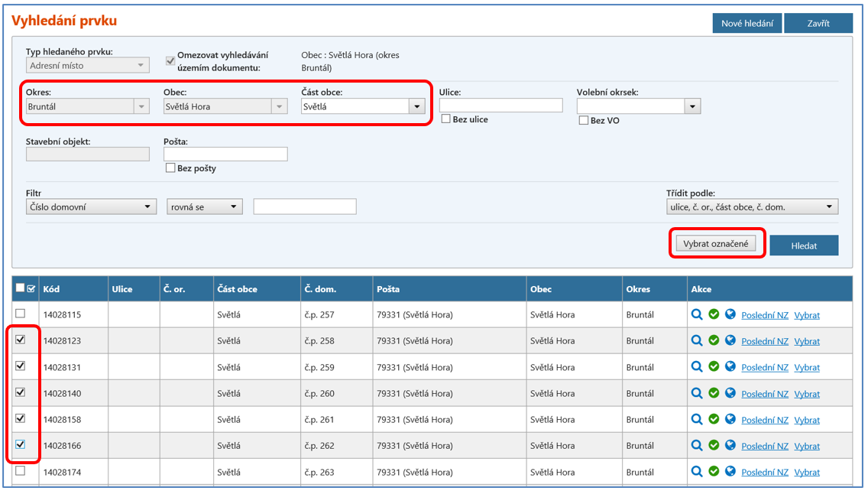Expand the 'Třídit podle' sort dropdown
The height and width of the screenshot is (491, 868).
point(829,206)
